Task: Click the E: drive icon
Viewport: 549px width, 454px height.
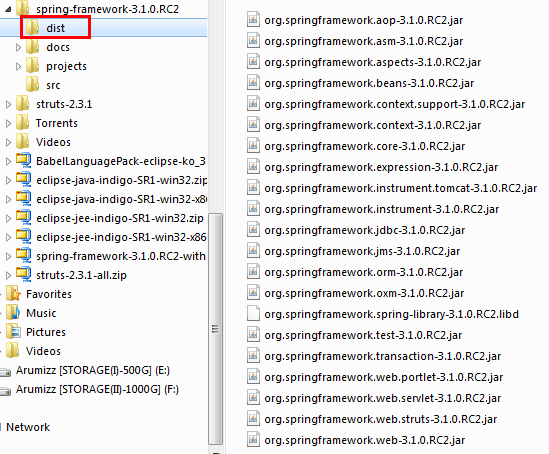Action: (x=5, y=372)
